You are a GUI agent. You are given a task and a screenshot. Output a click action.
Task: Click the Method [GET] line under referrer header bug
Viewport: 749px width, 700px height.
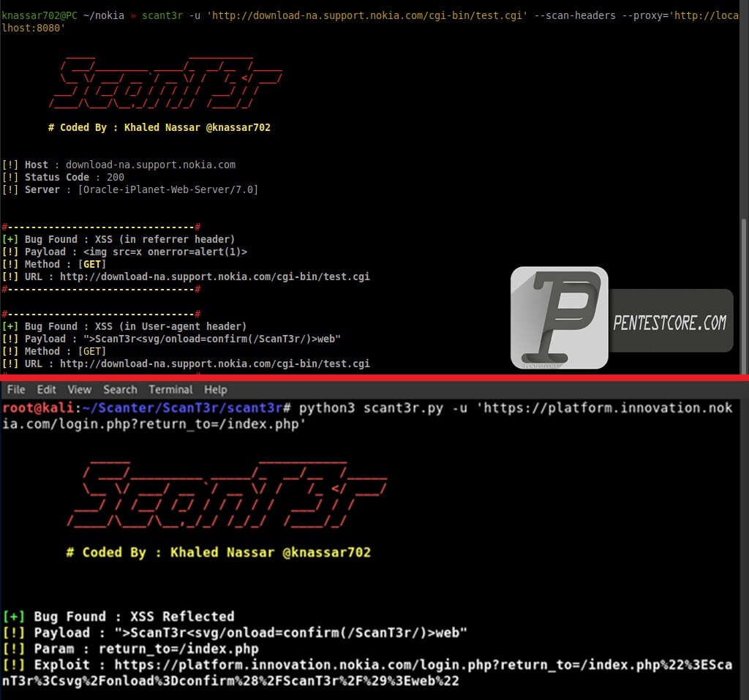coord(54,264)
